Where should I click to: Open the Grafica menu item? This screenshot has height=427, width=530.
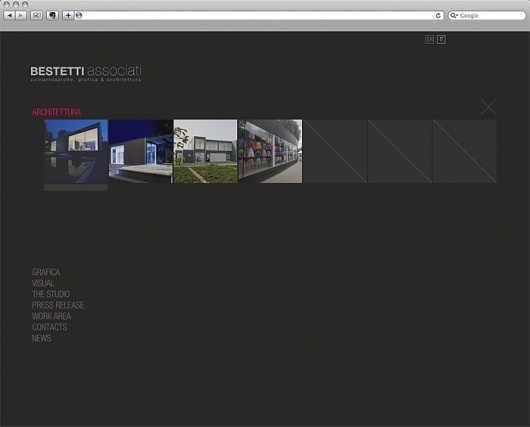pos(46,272)
